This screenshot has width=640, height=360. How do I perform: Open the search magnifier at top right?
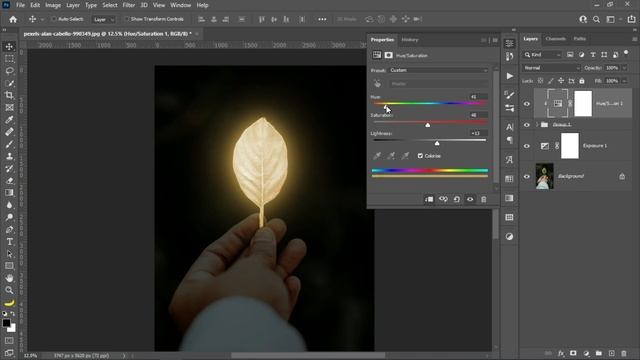click(596, 19)
